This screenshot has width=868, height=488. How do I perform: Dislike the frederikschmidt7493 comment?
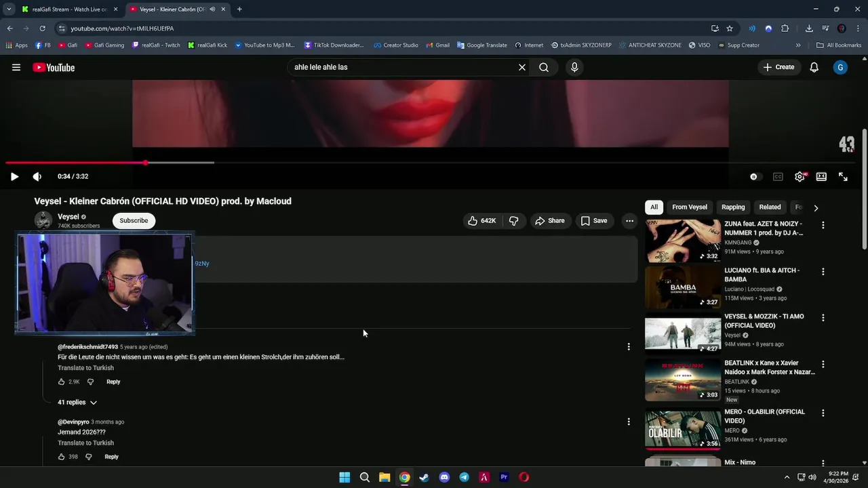coord(90,382)
